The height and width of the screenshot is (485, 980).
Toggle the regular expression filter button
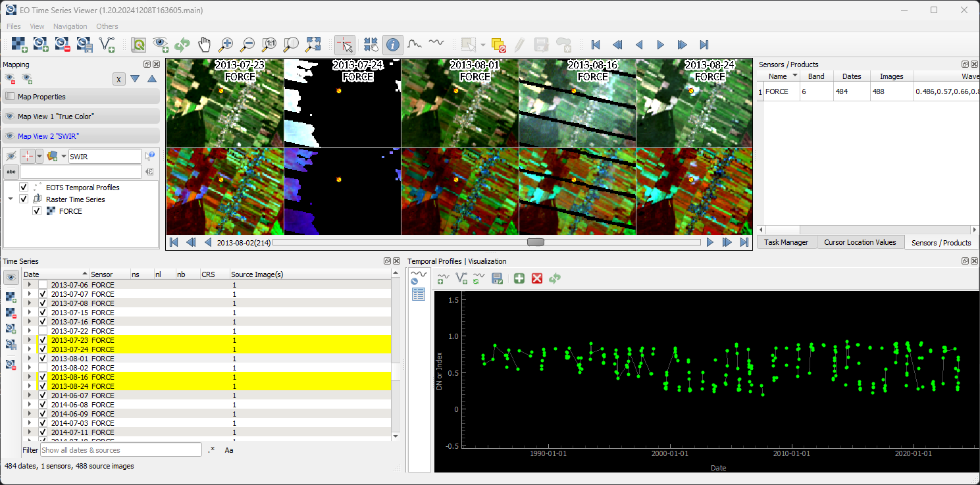211,450
